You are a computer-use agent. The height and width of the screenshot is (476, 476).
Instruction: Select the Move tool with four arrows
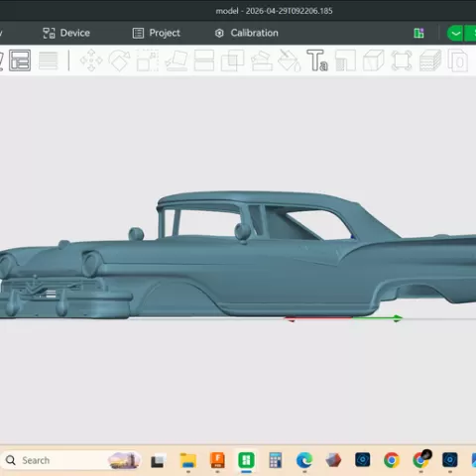(x=91, y=60)
